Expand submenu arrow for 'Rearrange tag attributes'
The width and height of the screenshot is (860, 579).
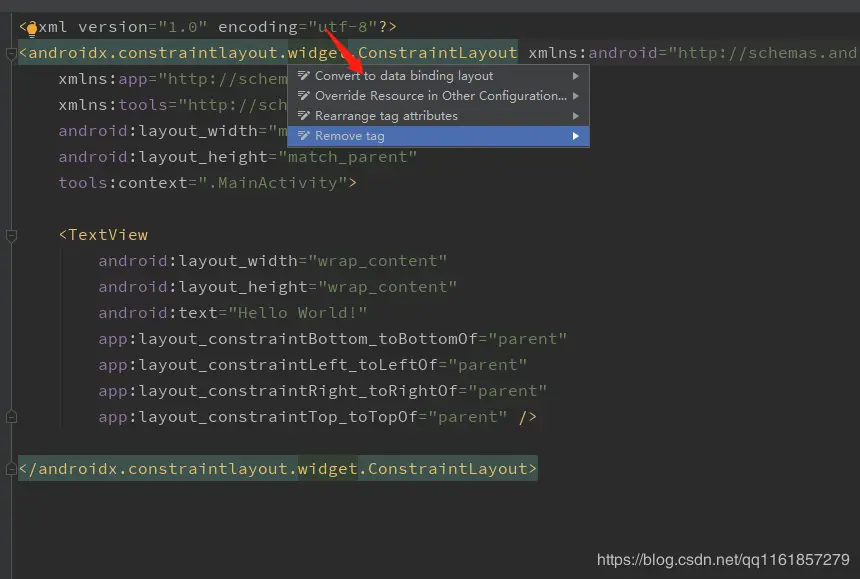575,116
